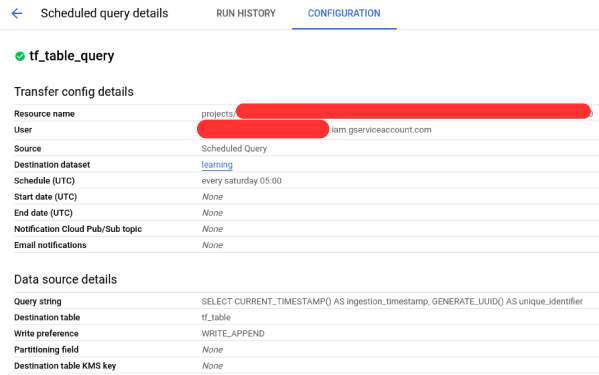Click the None value for Start date
This screenshot has width=599, height=375.
(x=212, y=197)
